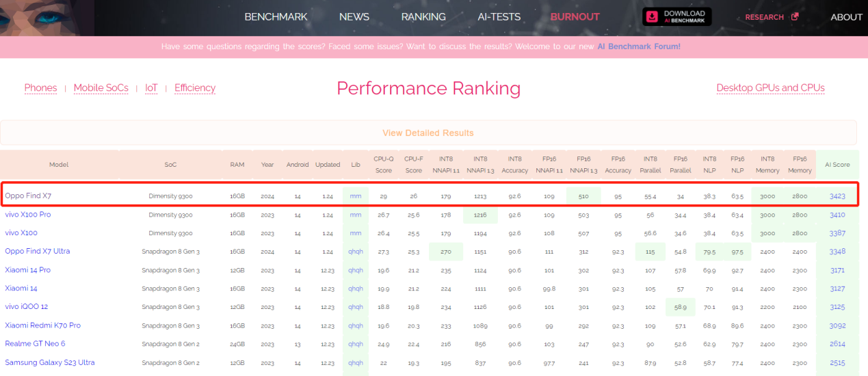
Task: Click AI Score 3423 for Oppo Find X7
Action: (x=837, y=196)
